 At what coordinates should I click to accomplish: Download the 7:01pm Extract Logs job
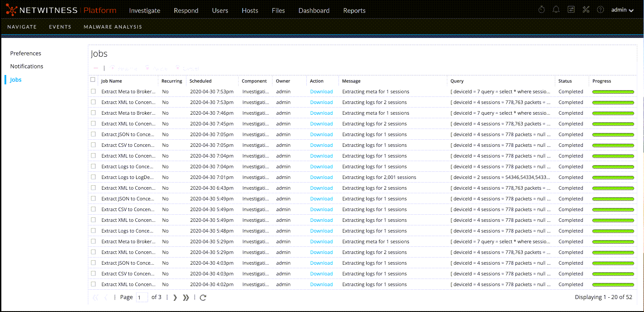(x=321, y=177)
